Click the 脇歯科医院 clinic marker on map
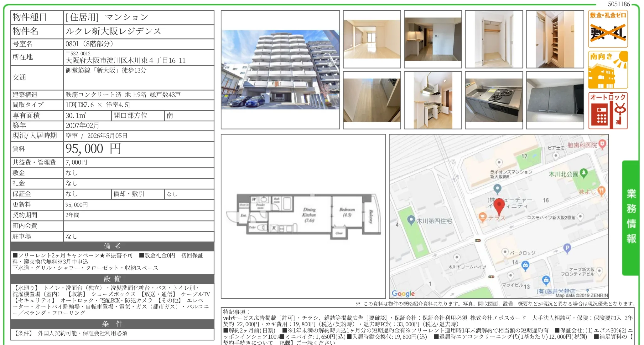The height and width of the screenshot is (345, 644). point(602,144)
